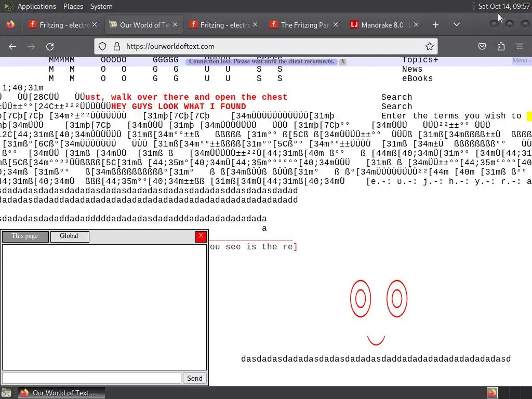This screenshot has height=399, width=532.
Task: Open the Places menu
Action: (x=73, y=6)
